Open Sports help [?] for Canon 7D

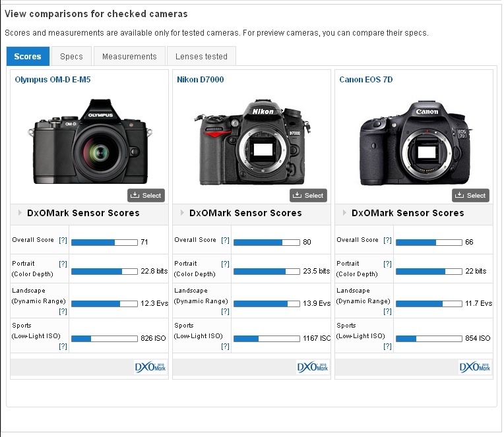(x=388, y=346)
